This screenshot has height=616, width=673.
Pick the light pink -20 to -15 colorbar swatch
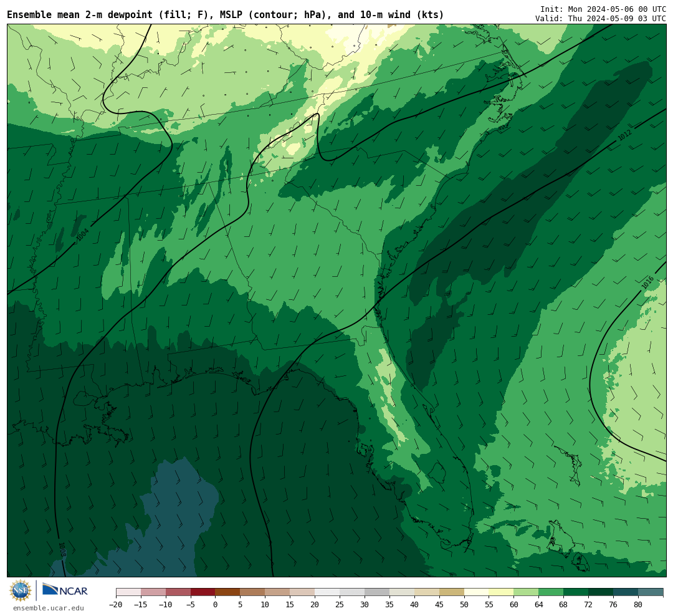pyautogui.click(x=128, y=592)
